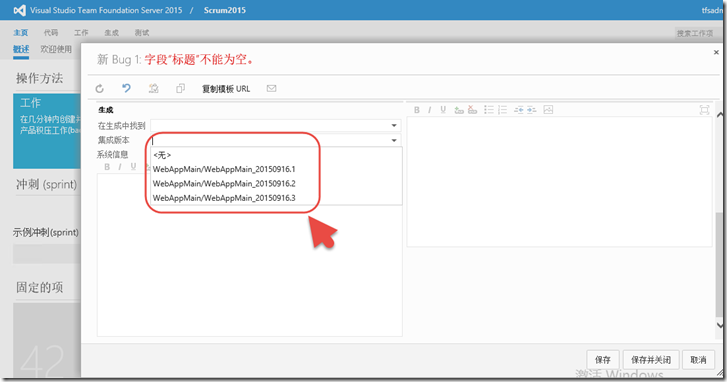Click the 保存 button
The width and height of the screenshot is (727, 382).
click(603, 360)
